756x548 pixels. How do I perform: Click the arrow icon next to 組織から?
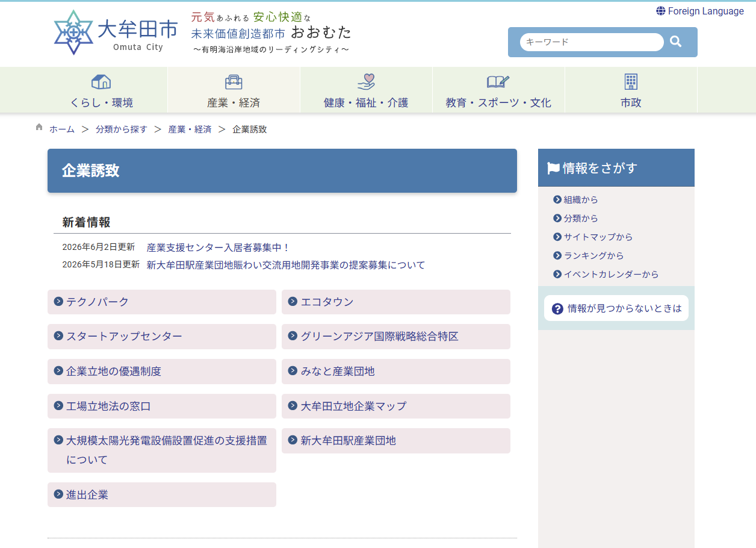tap(557, 199)
